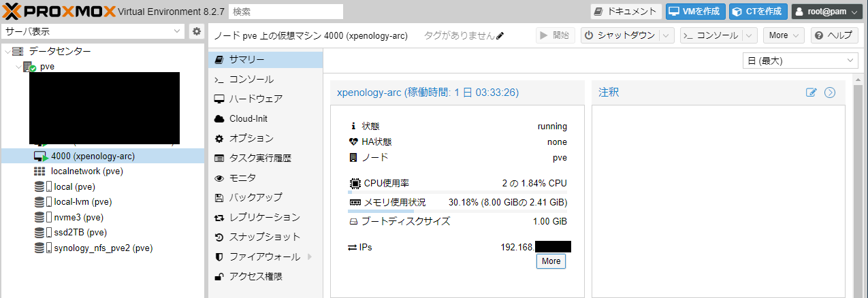Screen dimensions: 868x298
Task: Click the pencil icon to edit tags
Action: [x=500, y=35]
